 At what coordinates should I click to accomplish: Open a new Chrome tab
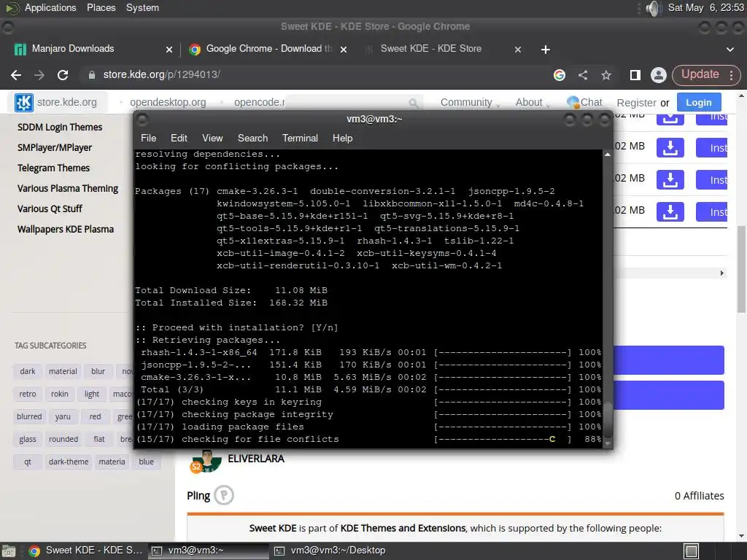point(546,49)
